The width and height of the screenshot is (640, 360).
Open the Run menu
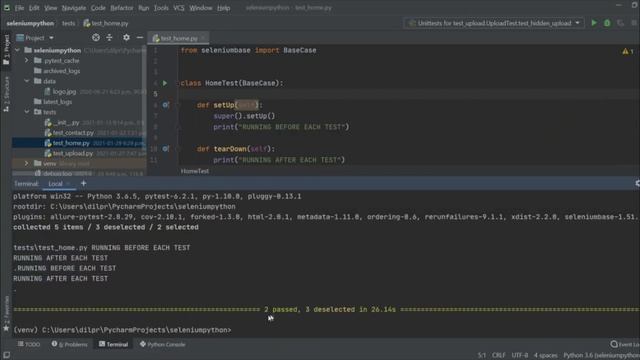coord(144,8)
